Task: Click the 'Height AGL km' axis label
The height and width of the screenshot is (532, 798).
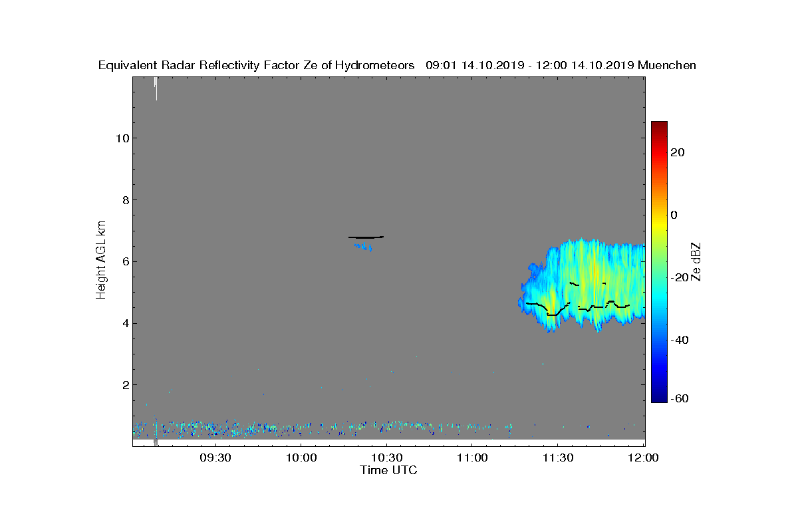Action: [x=101, y=260]
